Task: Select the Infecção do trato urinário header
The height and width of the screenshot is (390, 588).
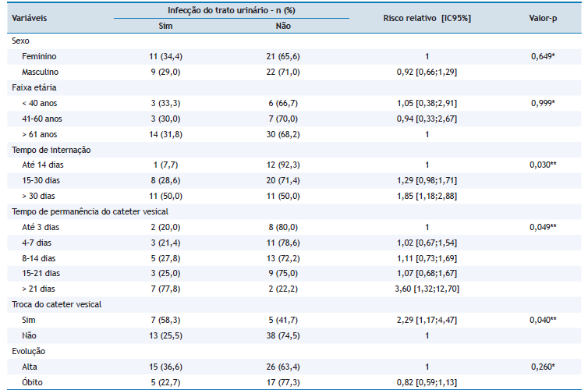Action: 229,10
